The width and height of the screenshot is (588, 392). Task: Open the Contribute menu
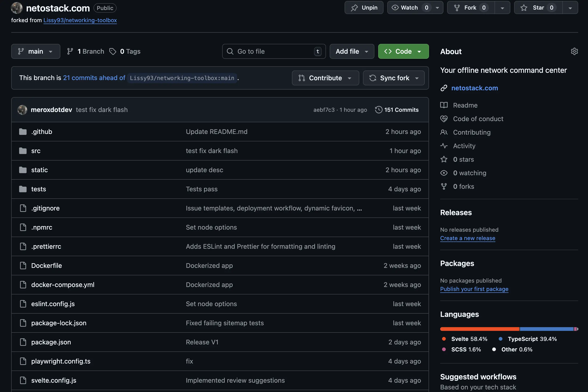click(325, 78)
